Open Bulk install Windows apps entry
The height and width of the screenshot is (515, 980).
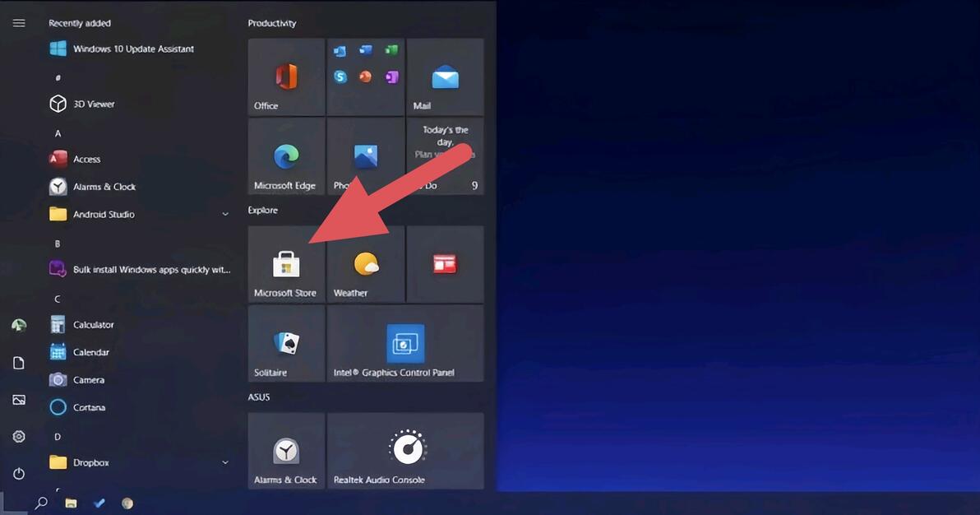coord(139,269)
